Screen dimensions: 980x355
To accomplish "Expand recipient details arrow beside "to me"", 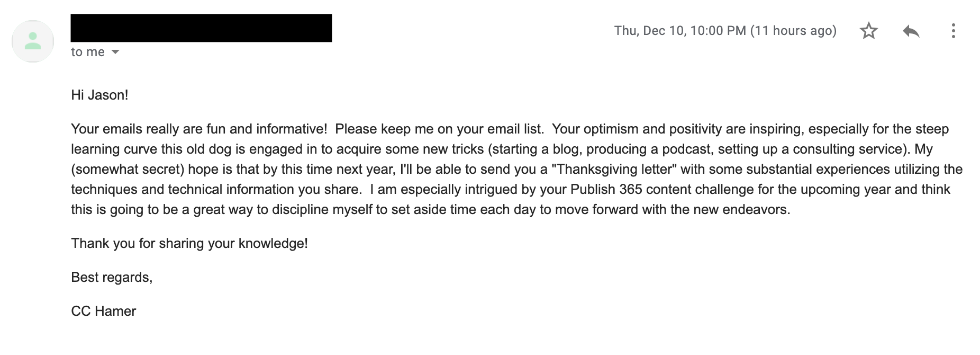I will (x=115, y=52).
